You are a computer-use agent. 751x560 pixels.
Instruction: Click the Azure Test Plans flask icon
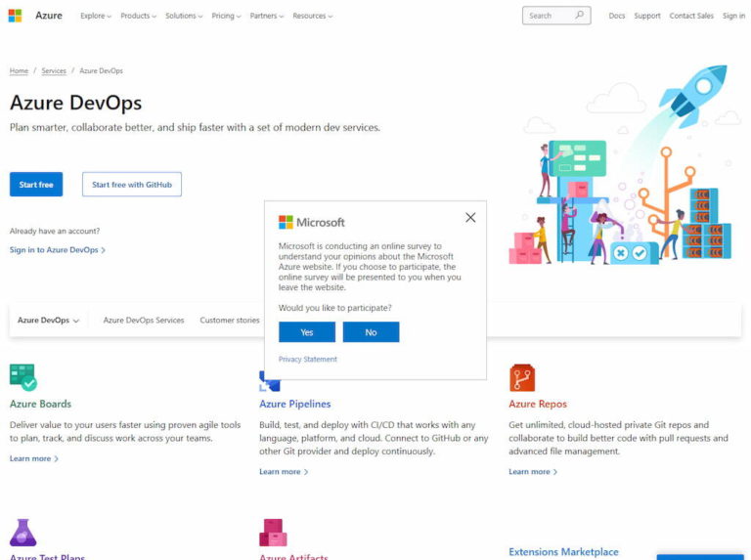point(22,533)
